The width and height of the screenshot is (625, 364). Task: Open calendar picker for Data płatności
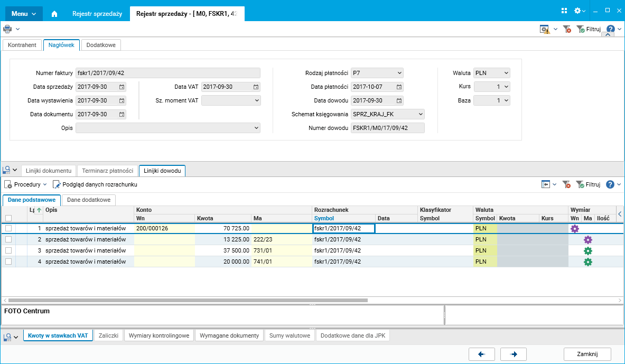(399, 87)
